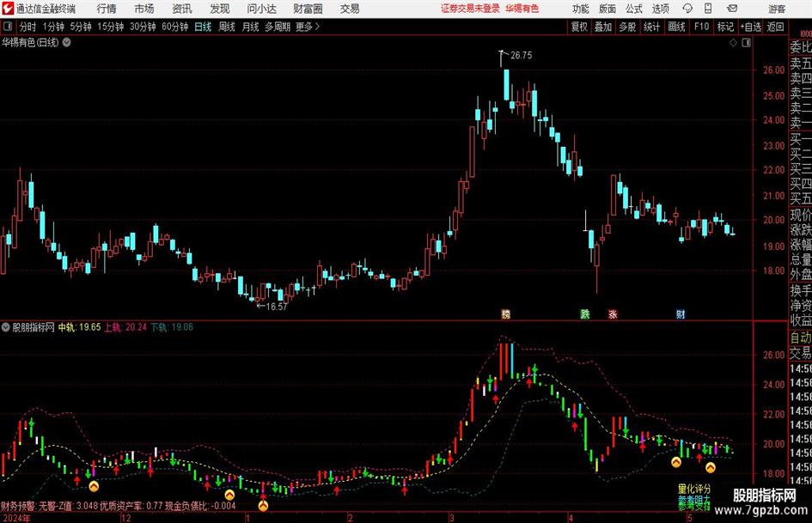This screenshot has width=812, height=523.
Task: Click the 多股 multi-stock button
Action: (627, 27)
